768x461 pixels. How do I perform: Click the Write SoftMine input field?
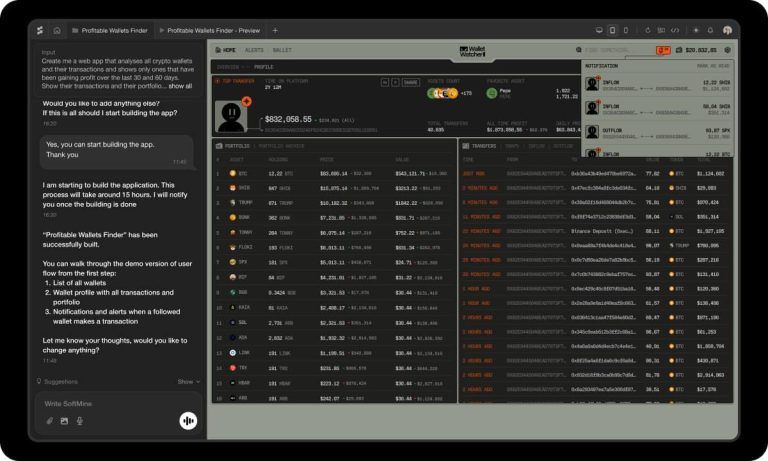click(x=105, y=402)
